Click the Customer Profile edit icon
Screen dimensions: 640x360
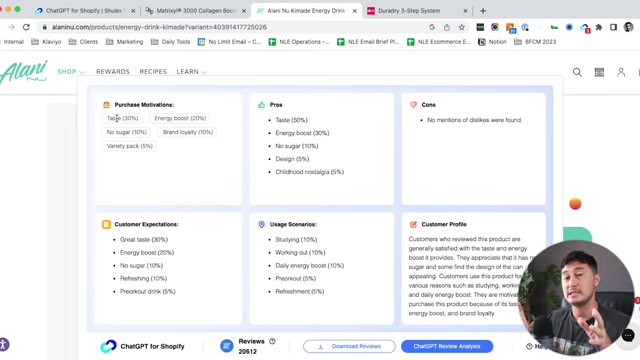[413, 224]
